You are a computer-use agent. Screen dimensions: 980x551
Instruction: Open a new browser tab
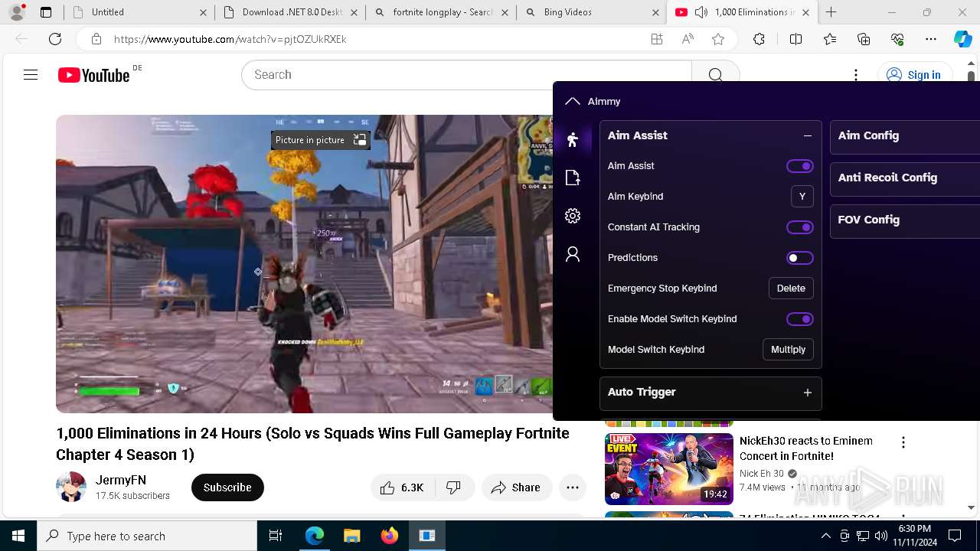pos(831,12)
